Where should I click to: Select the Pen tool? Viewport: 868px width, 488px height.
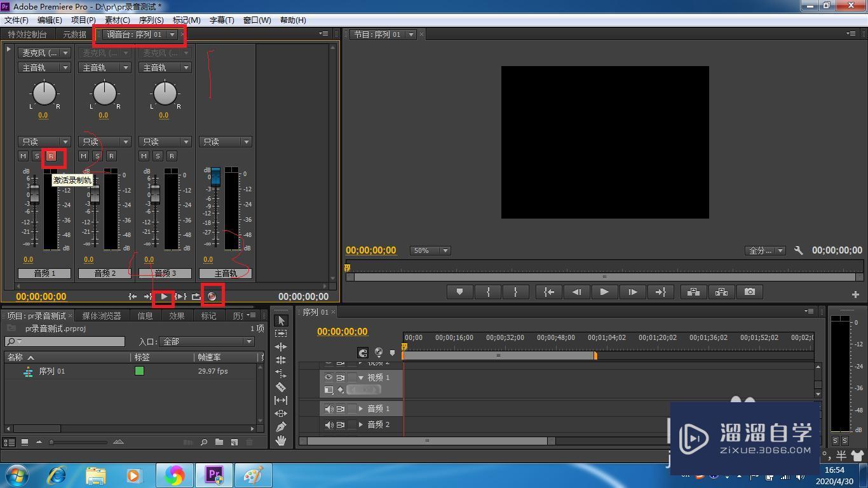pos(281,427)
